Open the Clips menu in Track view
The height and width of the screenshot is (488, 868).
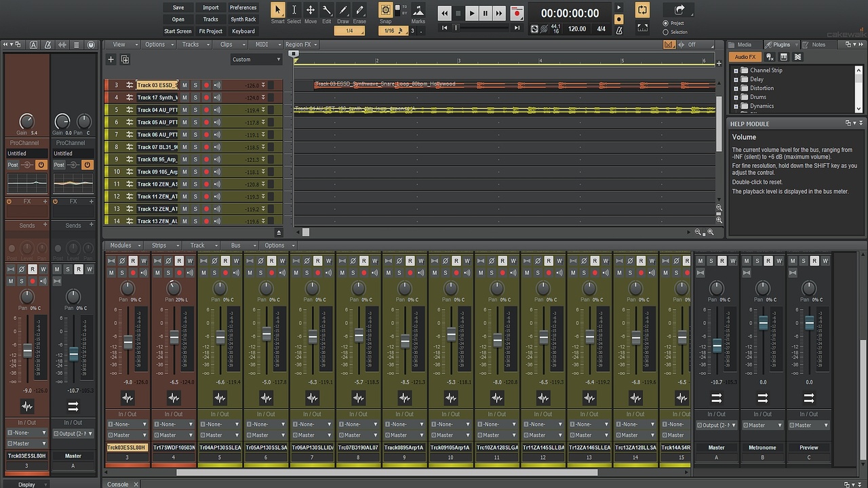click(229, 45)
